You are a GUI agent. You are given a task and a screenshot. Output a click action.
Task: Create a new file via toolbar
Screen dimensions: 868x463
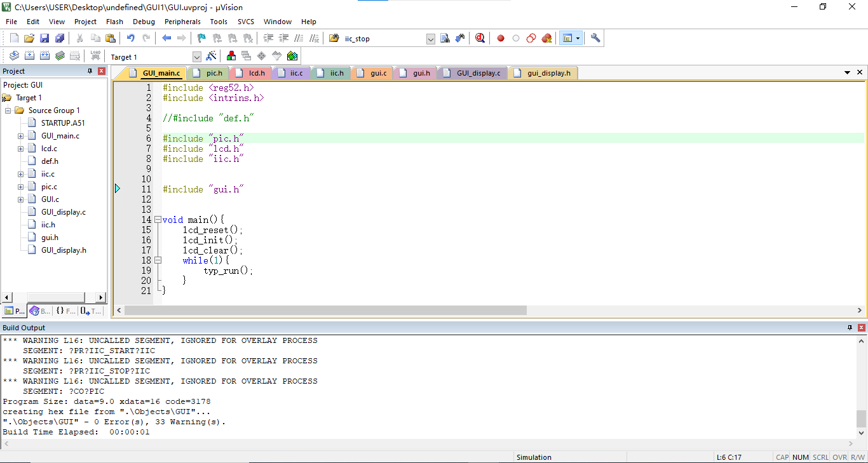[14, 38]
